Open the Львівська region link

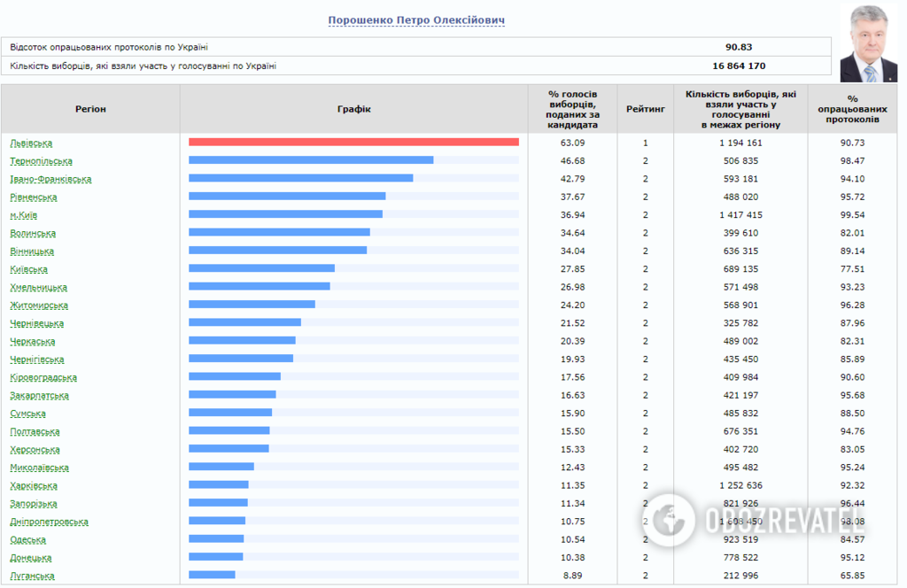(31, 143)
